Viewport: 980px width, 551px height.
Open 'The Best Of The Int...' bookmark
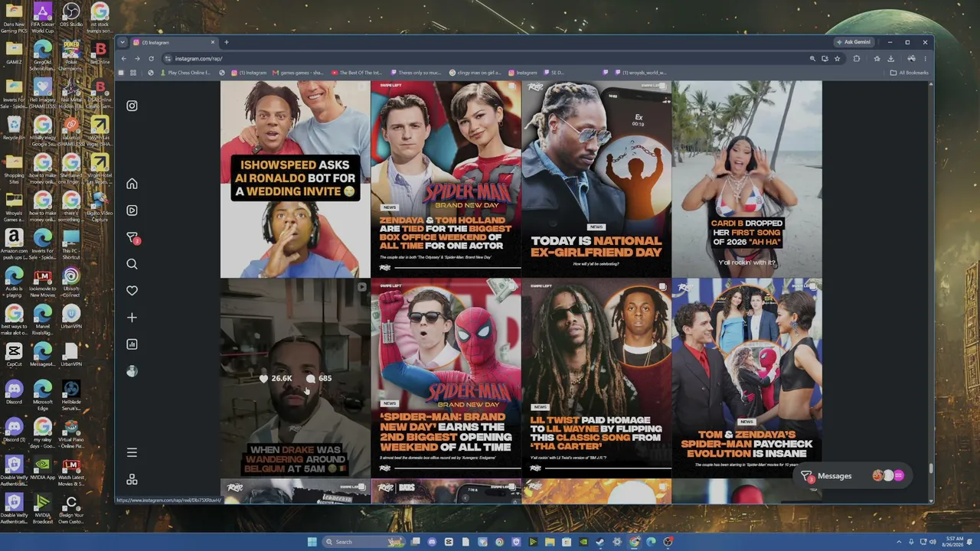356,73
